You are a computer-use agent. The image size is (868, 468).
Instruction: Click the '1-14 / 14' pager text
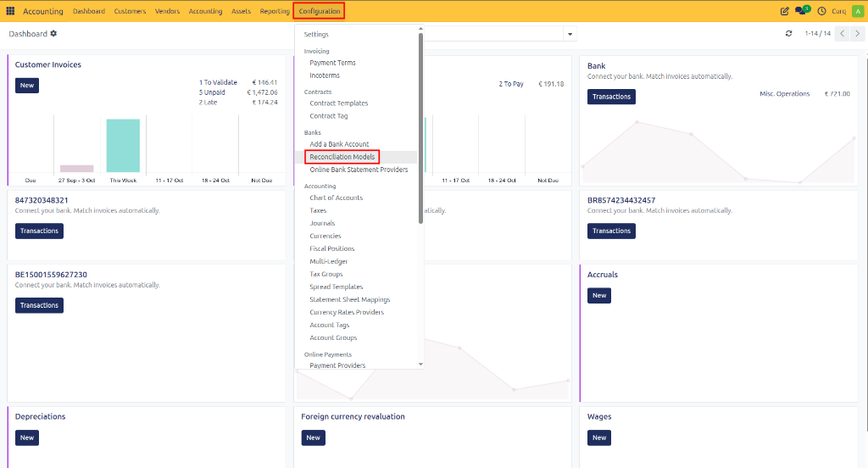pos(818,34)
